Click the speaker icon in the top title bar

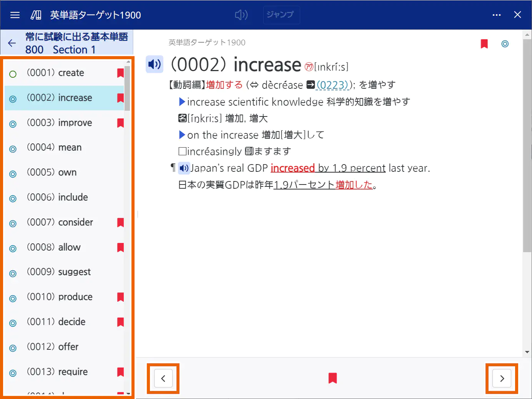241,15
